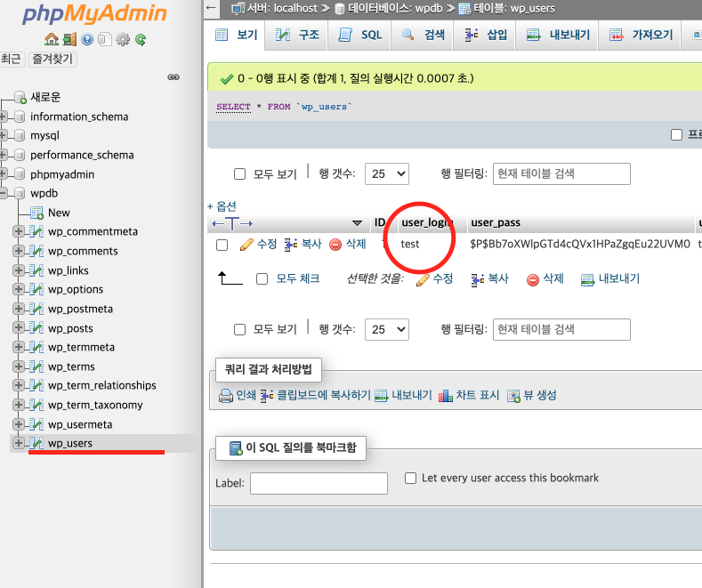Click the wp_options table icon in tree
This screenshot has height=588, width=702.
36,289
